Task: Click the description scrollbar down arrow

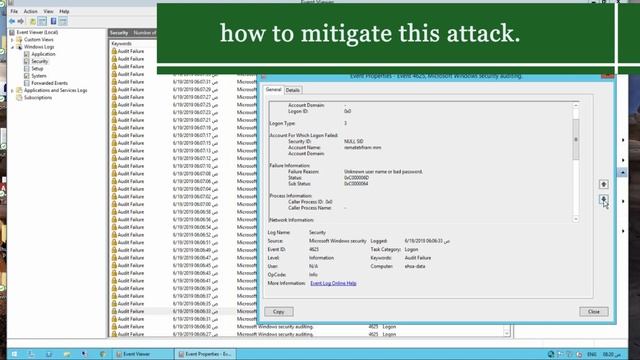Action: pyautogui.click(x=576, y=219)
